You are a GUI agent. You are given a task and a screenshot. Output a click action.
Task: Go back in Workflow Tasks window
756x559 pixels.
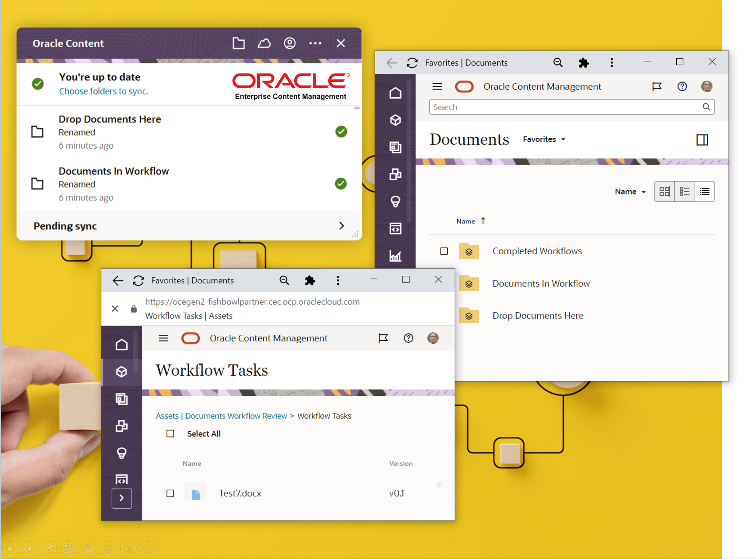[x=118, y=281]
